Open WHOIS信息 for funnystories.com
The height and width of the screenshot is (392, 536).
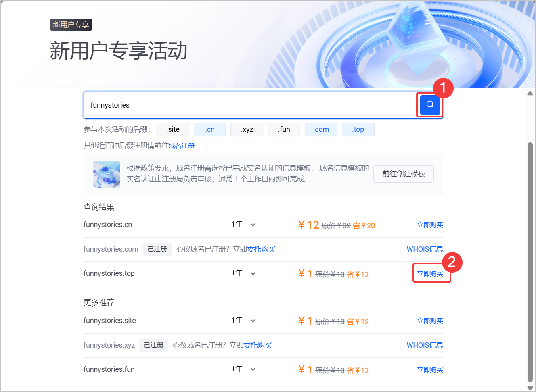click(425, 249)
